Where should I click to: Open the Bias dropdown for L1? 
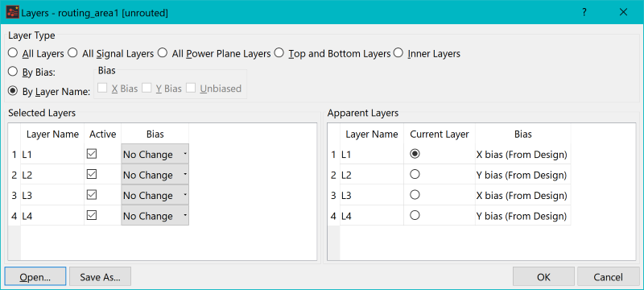point(155,154)
